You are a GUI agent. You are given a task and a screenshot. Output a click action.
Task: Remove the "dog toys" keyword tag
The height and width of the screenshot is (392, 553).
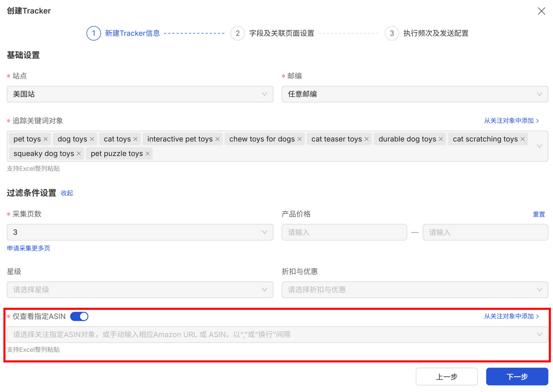92,139
